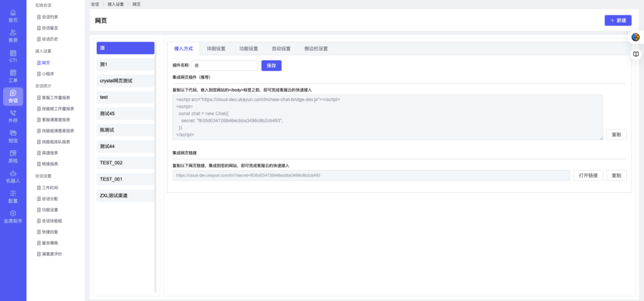Switch to the 侧边栏设置 tab
Viewport: 644px width, 301px height.
(316, 49)
